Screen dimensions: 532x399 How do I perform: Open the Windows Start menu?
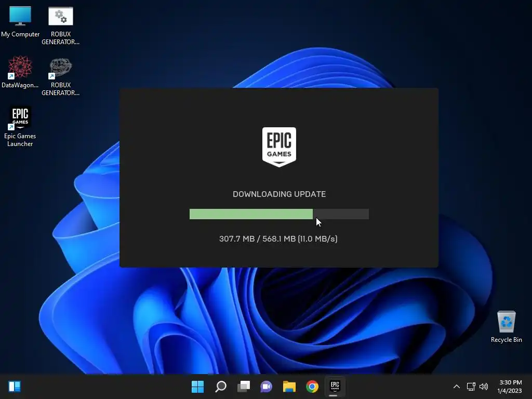(197, 387)
